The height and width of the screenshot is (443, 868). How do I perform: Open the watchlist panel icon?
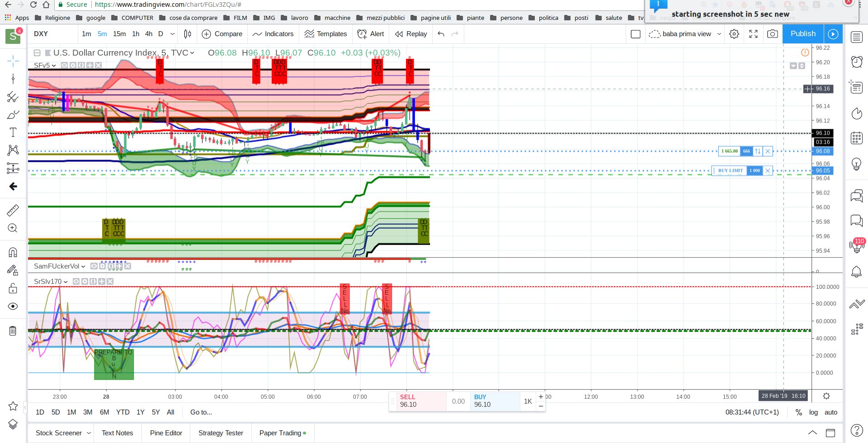tap(857, 37)
